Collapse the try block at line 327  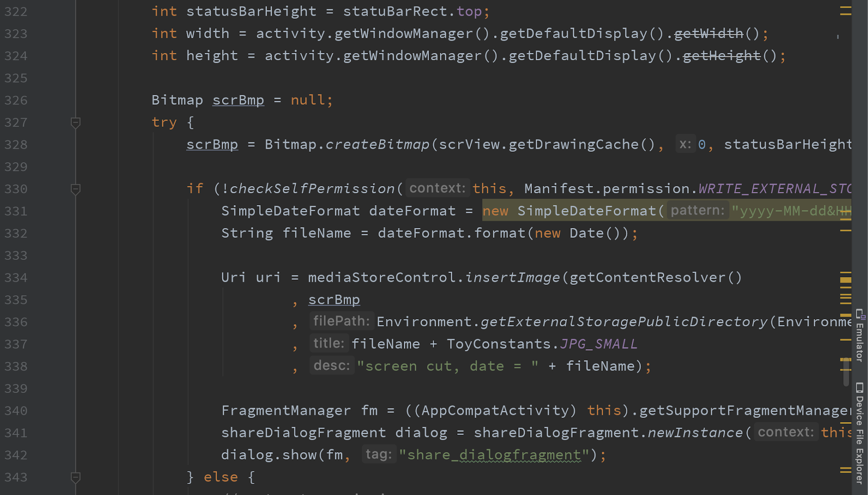tap(75, 122)
